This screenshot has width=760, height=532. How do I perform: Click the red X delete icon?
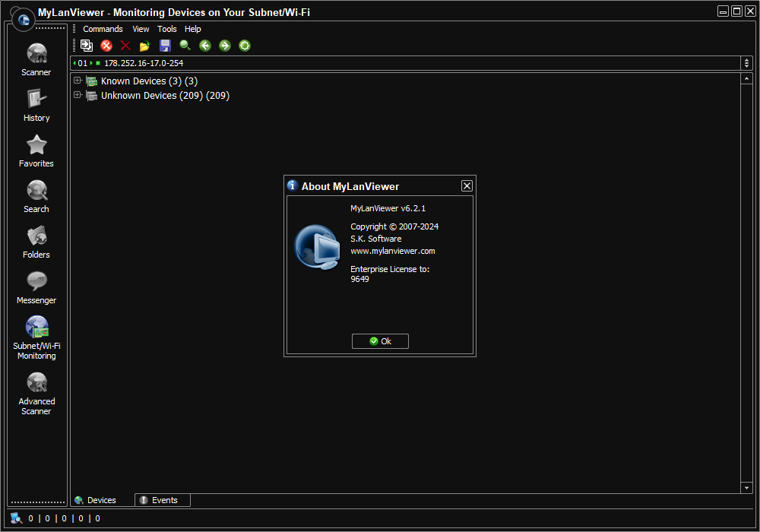[125, 46]
